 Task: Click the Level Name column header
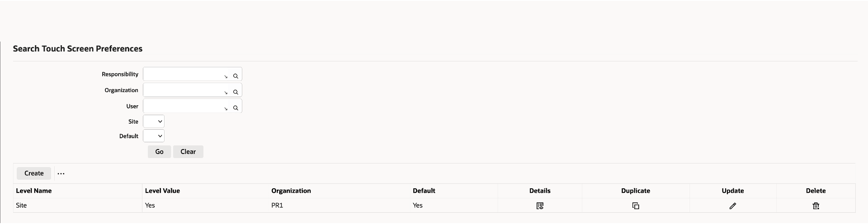pos(34,191)
